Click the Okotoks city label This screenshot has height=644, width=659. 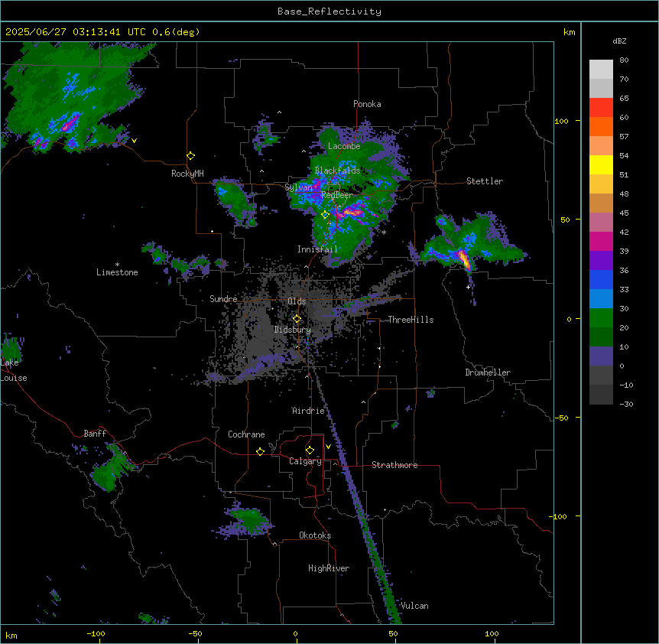tap(315, 535)
